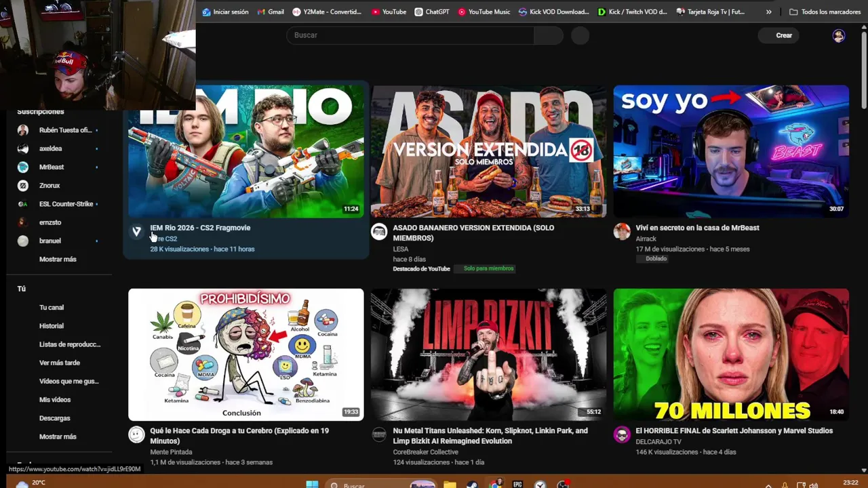Click Airrack avatar beside MrBeast house video
This screenshot has height=488, width=868.
[622, 232]
